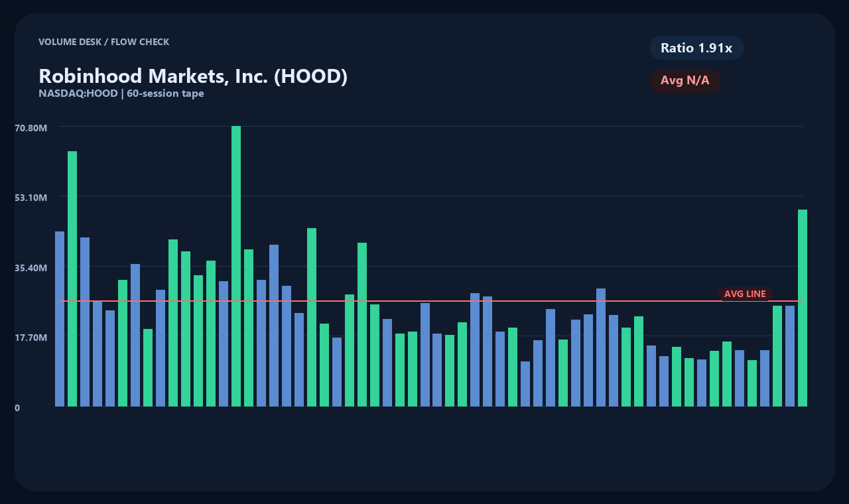Click the 17.70M axis label

pos(31,338)
